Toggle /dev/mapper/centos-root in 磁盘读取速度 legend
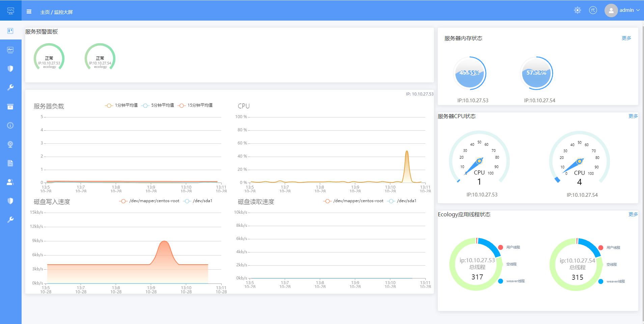This screenshot has height=324, width=644. pyautogui.click(x=354, y=201)
